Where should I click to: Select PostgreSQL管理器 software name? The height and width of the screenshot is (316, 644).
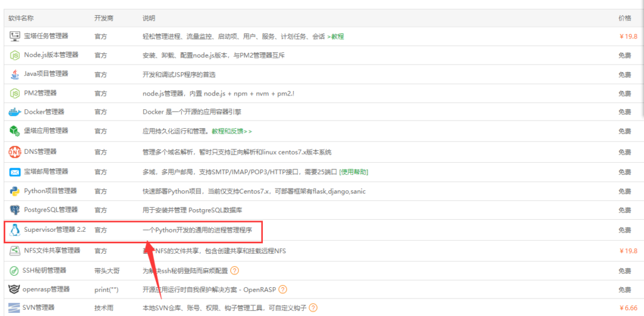[51, 210]
